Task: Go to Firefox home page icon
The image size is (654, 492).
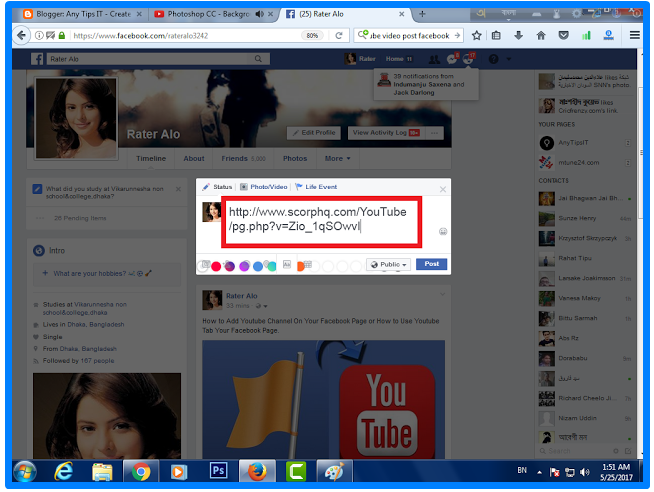Action: pos(541,35)
